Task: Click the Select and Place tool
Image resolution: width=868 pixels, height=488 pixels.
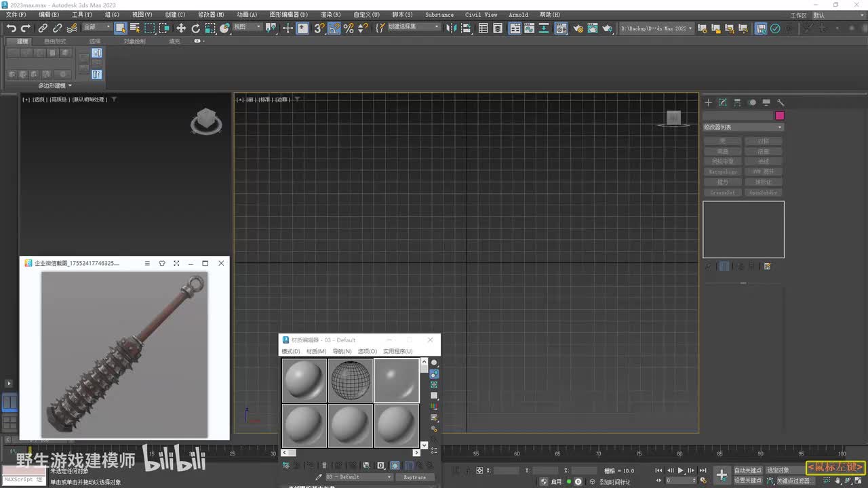Action: (x=224, y=28)
